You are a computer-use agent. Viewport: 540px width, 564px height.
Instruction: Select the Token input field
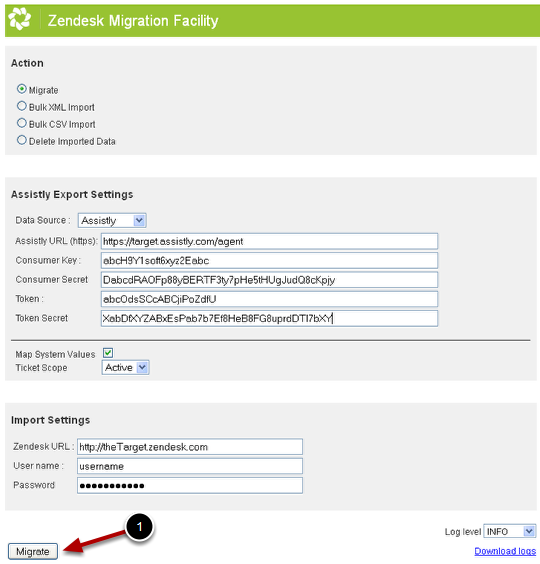coord(269,299)
